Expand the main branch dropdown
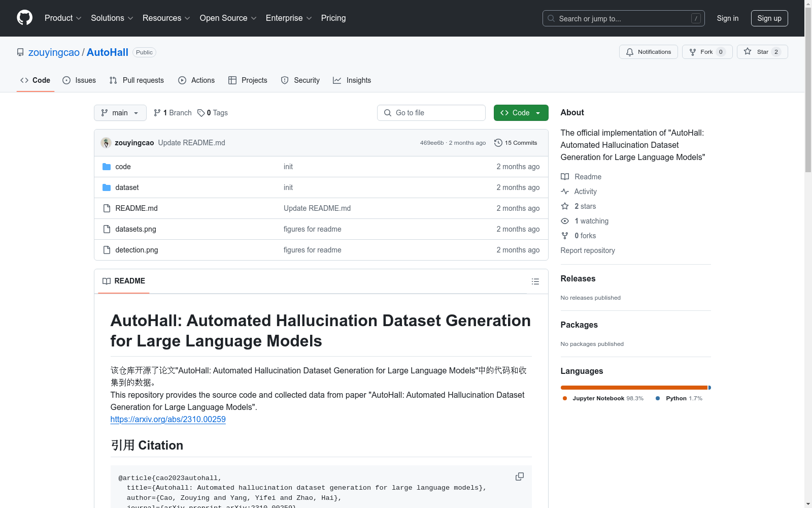 pyautogui.click(x=120, y=113)
